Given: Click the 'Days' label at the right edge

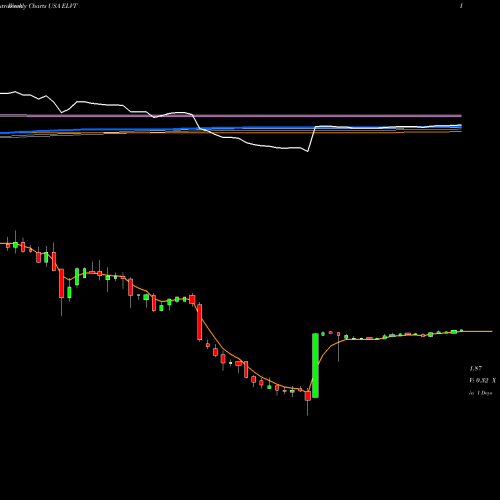Looking at the screenshot, I should tap(486, 393).
